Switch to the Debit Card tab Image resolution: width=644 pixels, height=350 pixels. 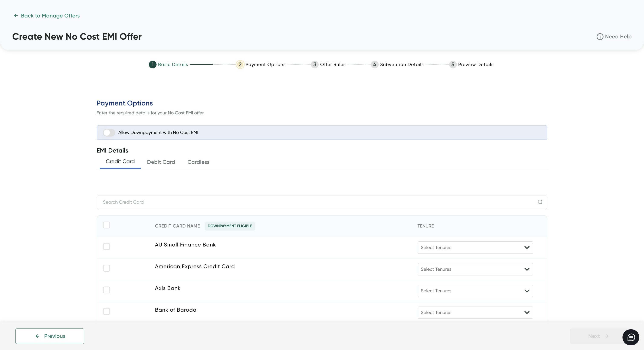161,162
